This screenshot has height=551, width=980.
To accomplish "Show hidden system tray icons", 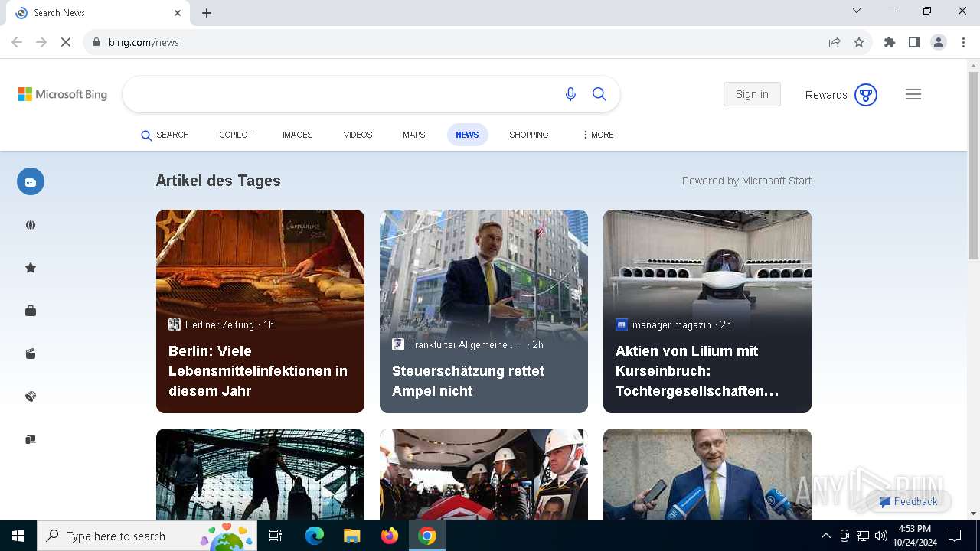I will pos(825,536).
